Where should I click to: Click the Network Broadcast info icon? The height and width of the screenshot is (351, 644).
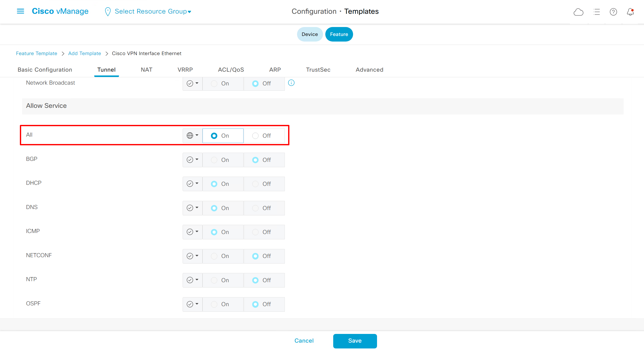point(291,83)
